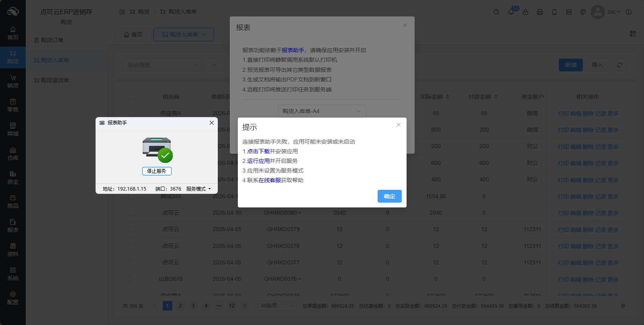The height and width of the screenshot is (325, 644).
Task: Open the notifications bell icon
Action: 511,12
